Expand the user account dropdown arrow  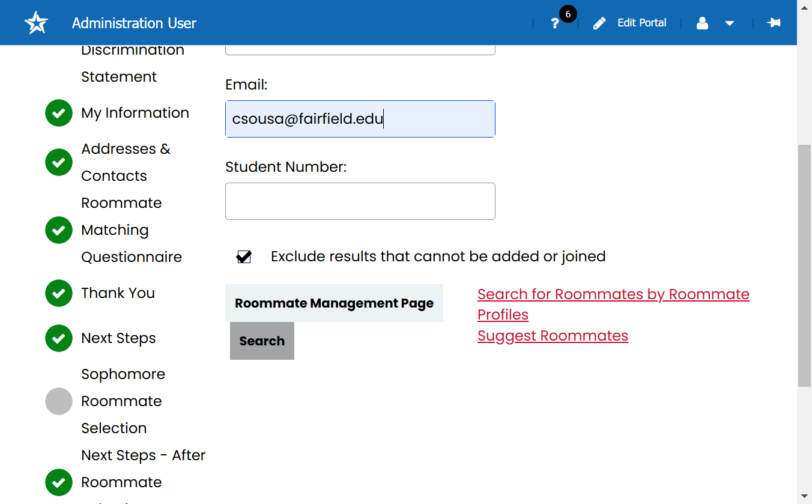point(730,23)
